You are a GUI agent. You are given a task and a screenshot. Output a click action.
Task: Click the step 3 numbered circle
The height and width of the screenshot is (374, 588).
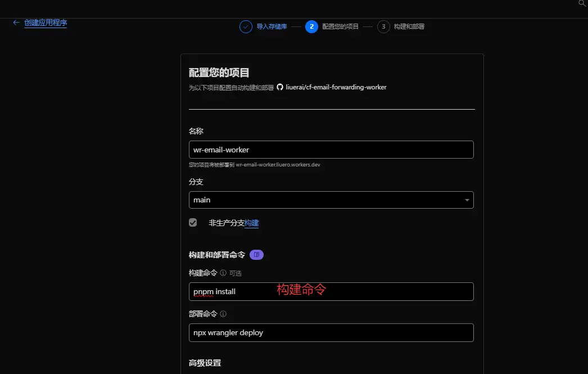pos(383,26)
